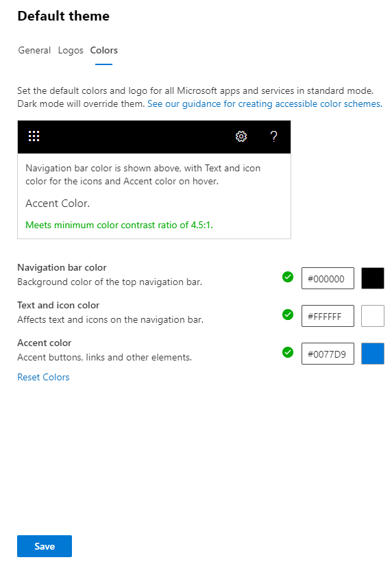Open black Navigation bar color swatch

373,278
